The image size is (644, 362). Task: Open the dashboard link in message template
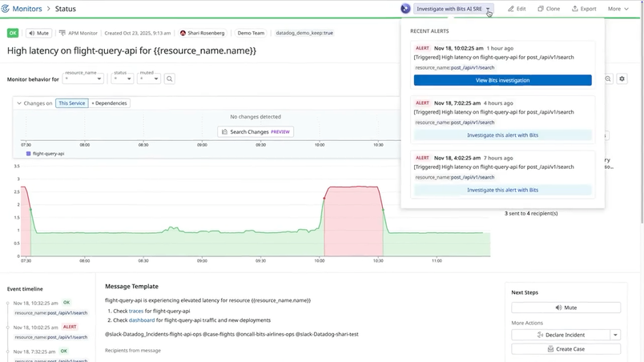pyautogui.click(x=142, y=320)
